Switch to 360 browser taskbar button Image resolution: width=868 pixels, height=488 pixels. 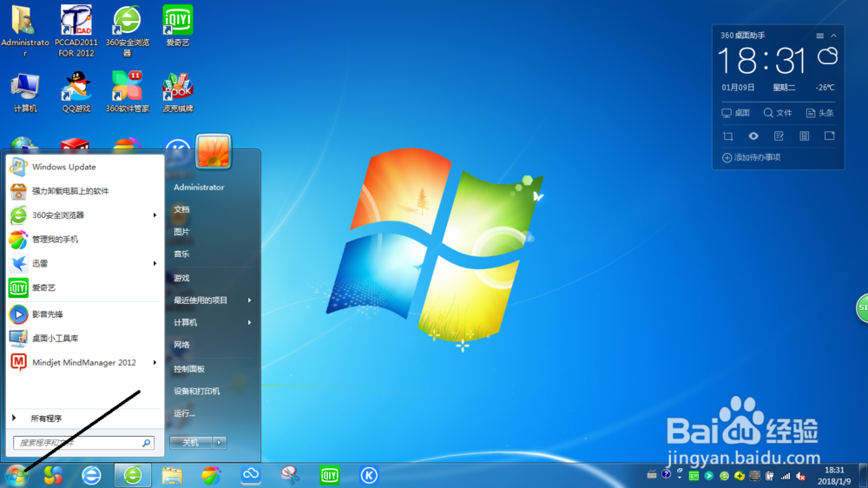[133, 475]
